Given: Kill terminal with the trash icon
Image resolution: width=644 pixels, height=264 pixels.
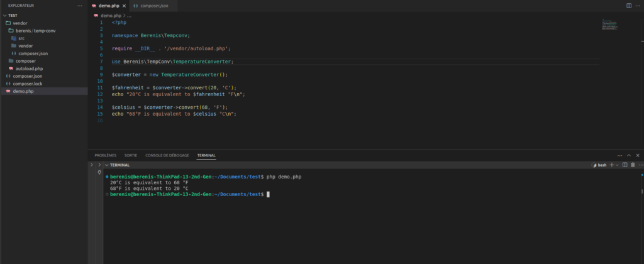Looking at the screenshot, I should coord(632,165).
